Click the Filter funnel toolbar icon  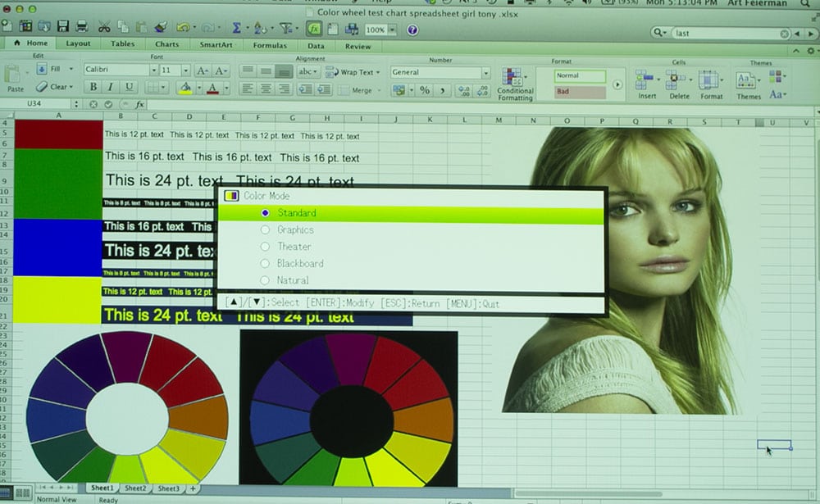click(285, 28)
